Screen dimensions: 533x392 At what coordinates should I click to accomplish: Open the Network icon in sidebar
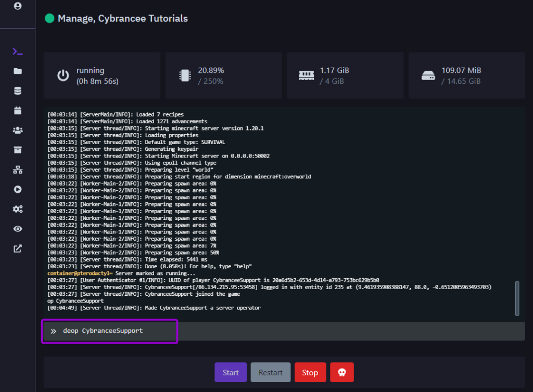pyautogui.click(x=18, y=170)
